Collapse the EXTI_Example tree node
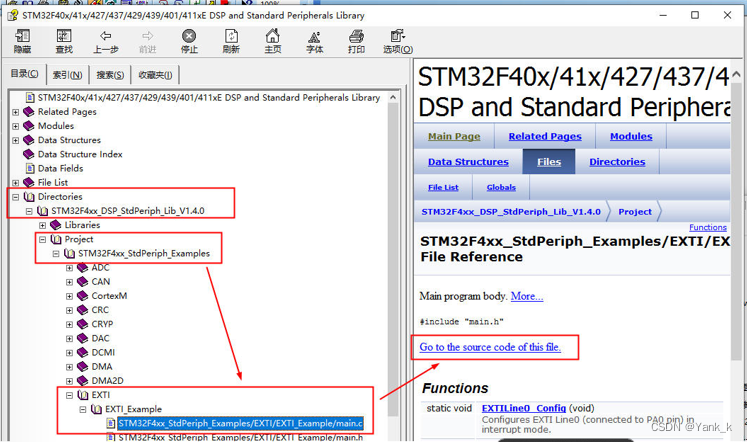This screenshot has width=747, height=442. point(83,410)
